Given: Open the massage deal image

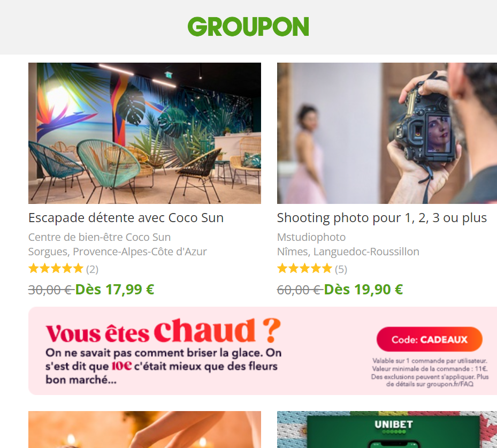Looking at the screenshot, I should pos(144,430).
